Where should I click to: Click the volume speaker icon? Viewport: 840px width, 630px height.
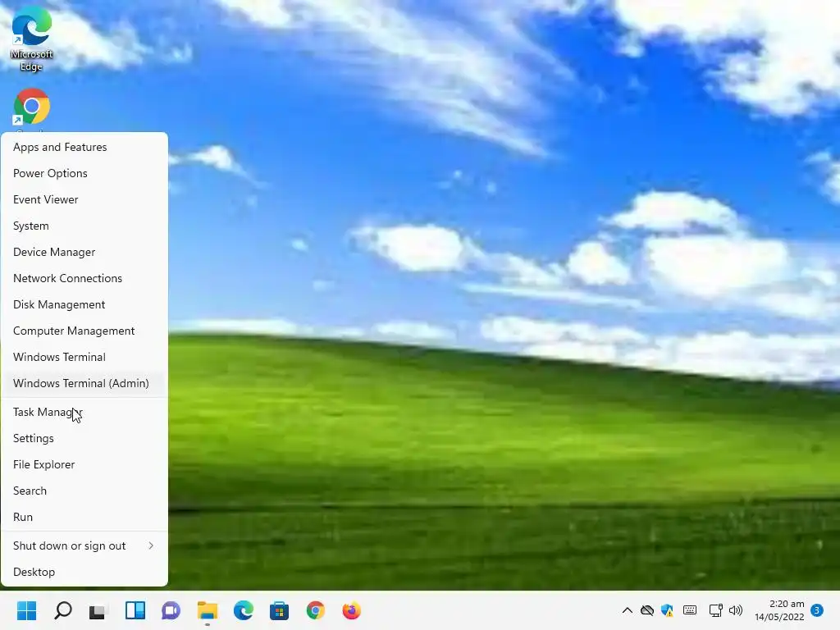point(736,610)
